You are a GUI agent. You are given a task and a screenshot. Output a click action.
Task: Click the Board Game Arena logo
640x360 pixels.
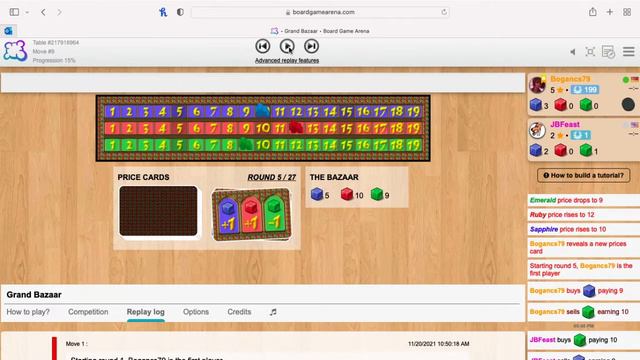15,51
